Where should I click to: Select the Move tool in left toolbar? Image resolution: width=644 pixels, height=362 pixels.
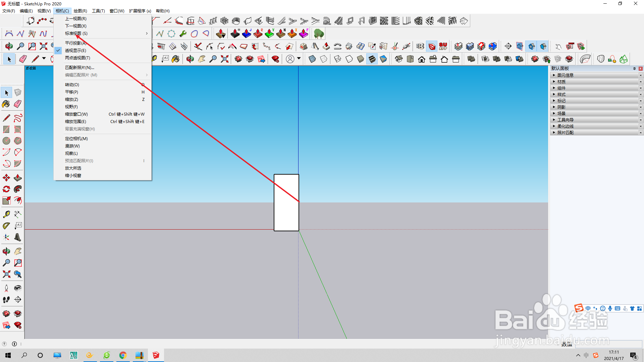(6, 178)
